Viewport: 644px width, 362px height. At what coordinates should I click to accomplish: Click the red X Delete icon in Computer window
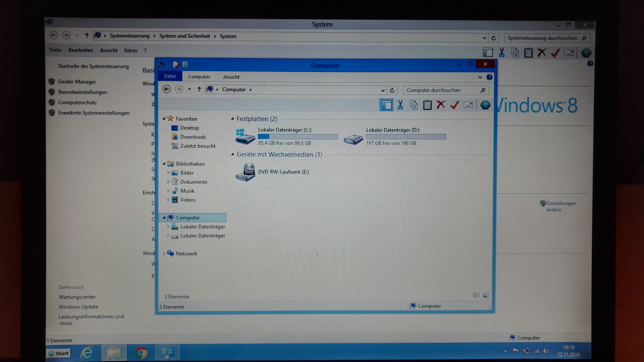pos(441,105)
